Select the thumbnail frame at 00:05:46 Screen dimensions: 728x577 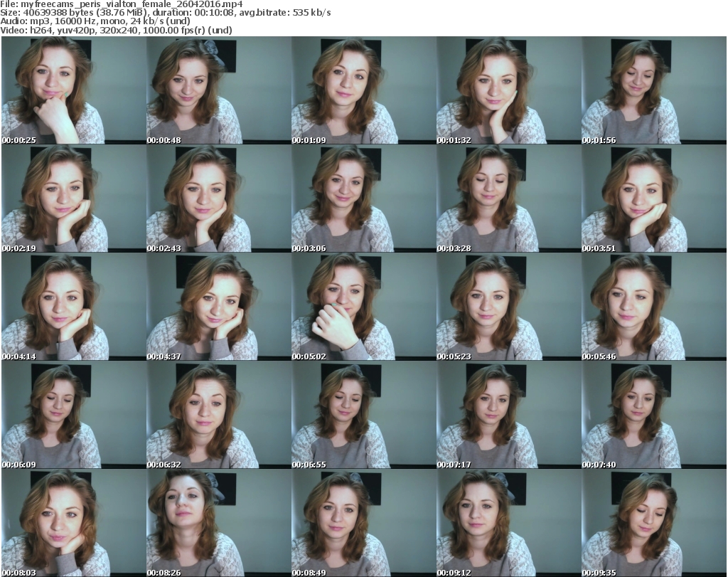654,307
